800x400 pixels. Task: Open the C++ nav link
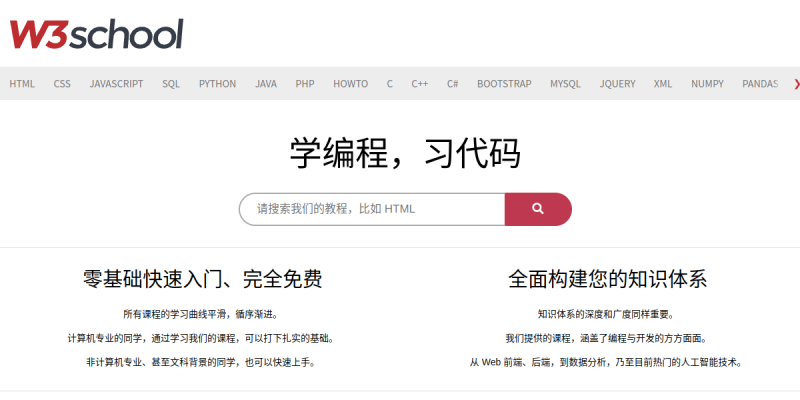coord(420,84)
